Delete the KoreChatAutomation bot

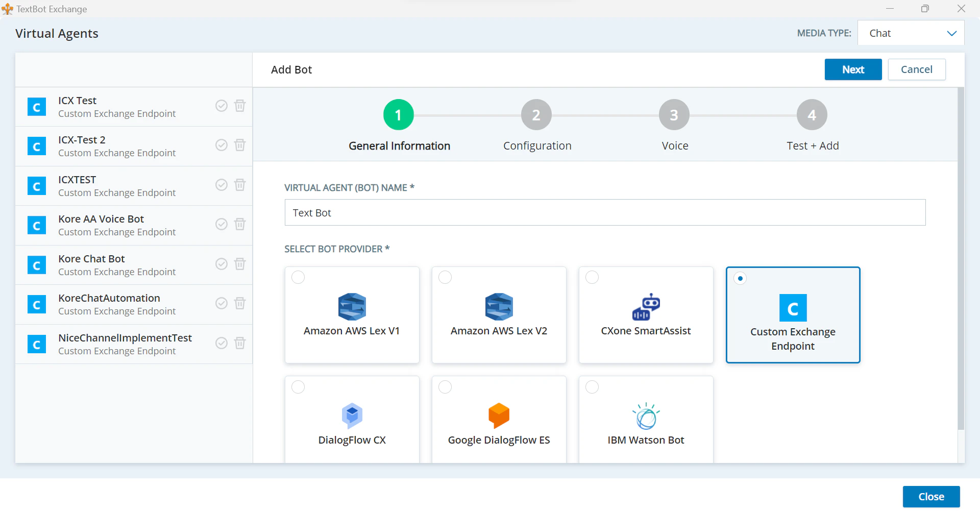240,303
